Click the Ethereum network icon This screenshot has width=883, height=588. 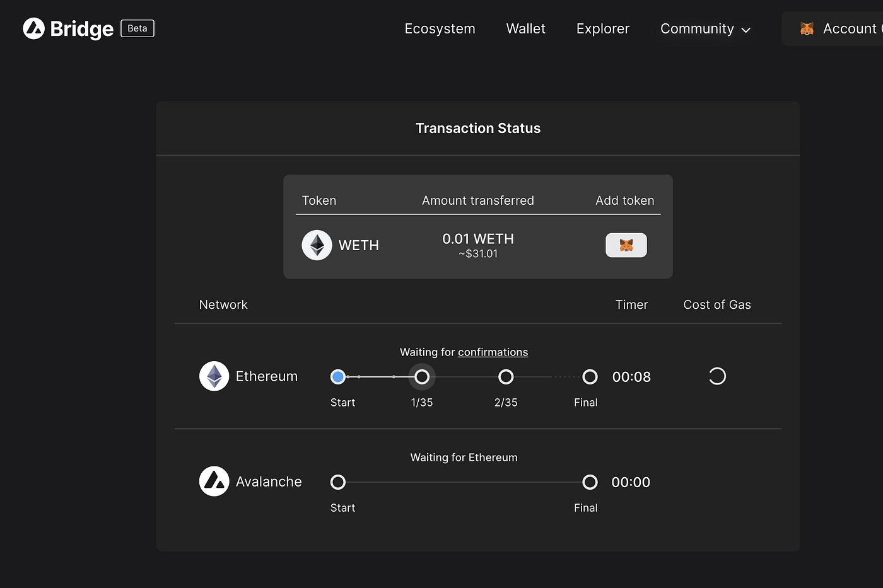pyautogui.click(x=214, y=376)
